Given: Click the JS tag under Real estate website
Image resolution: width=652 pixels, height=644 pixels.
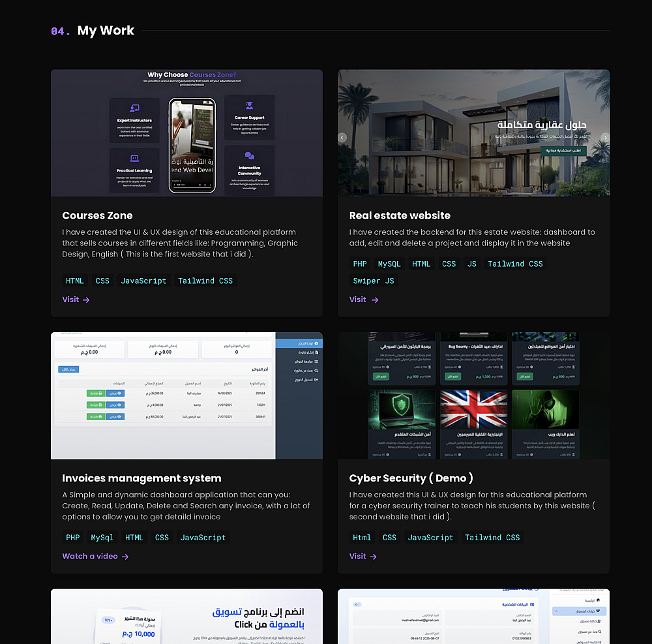Looking at the screenshot, I should (472, 264).
